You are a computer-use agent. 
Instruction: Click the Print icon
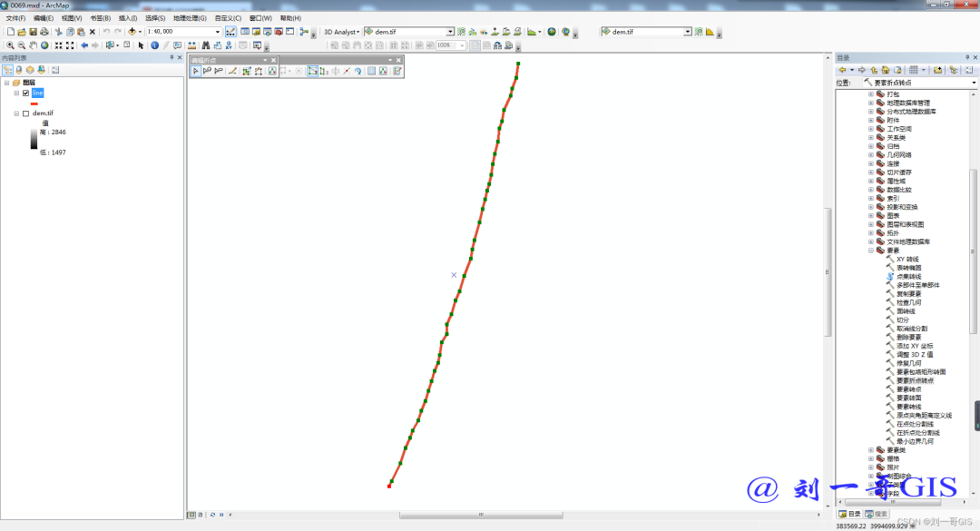[x=44, y=31]
